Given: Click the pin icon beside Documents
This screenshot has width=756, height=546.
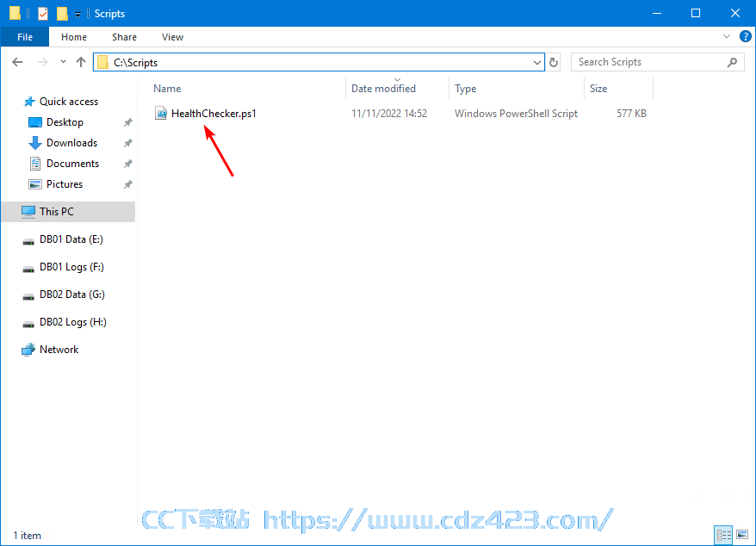Looking at the screenshot, I should (x=127, y=164).
